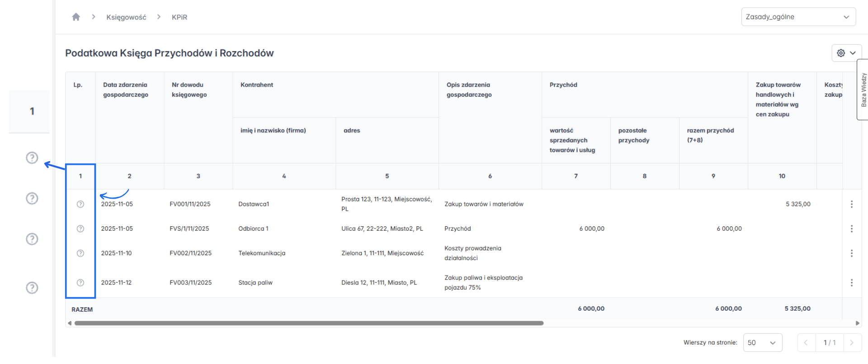Click contractor Stacja paliw cell
Viewport: 868px width, 364px height.
(255, 283)
